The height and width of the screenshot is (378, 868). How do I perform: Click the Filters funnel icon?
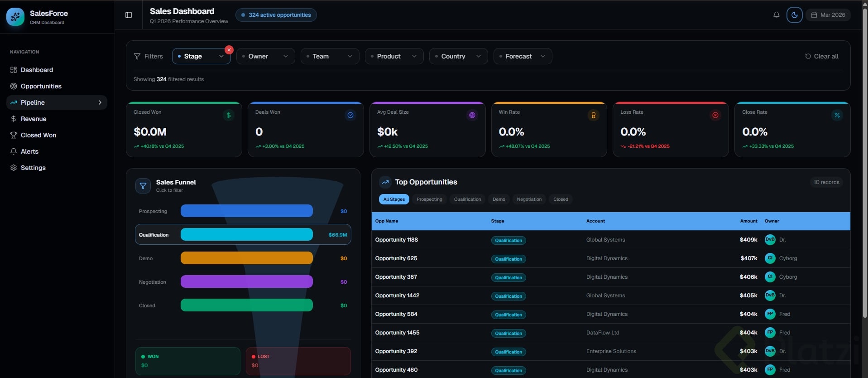point(137,56)
